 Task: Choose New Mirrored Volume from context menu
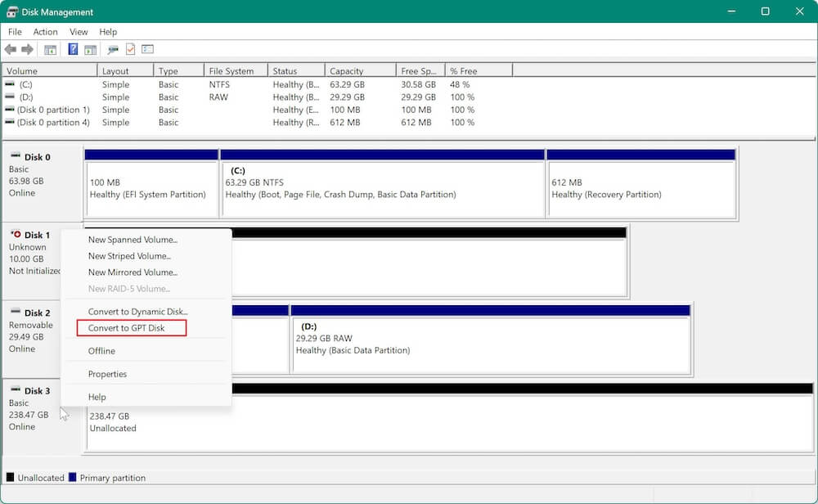(132, 272)
